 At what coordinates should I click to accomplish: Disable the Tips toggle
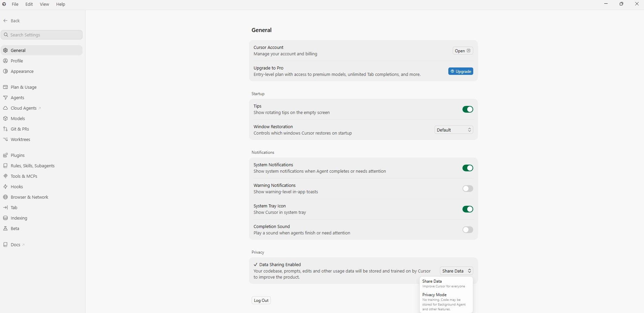pyautogui.click(x=468, y=109)
